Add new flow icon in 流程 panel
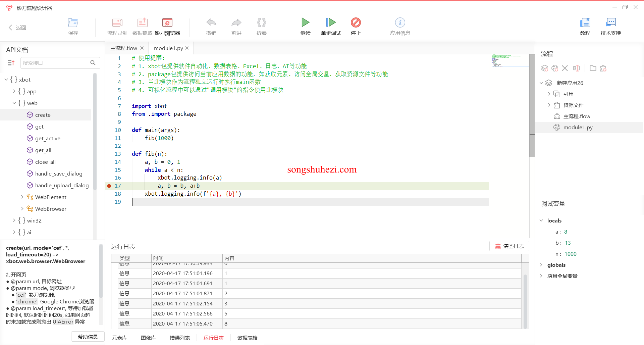The height and width of the screenshot is (345, 644). point(544,68)
